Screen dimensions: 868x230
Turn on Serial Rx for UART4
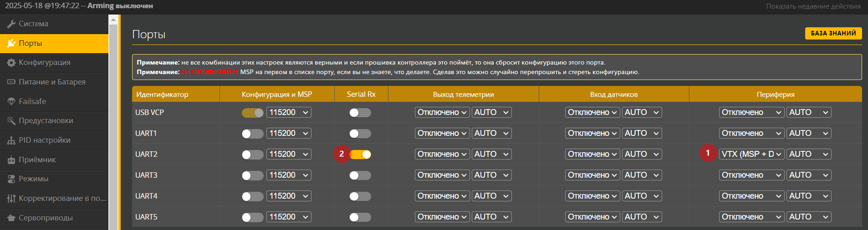360,196
